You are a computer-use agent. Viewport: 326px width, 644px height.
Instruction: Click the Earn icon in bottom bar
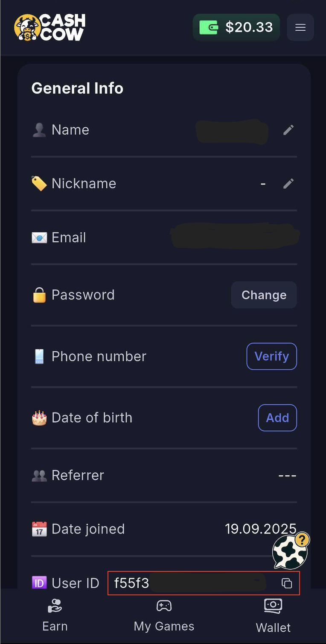[x=55, y=606]
